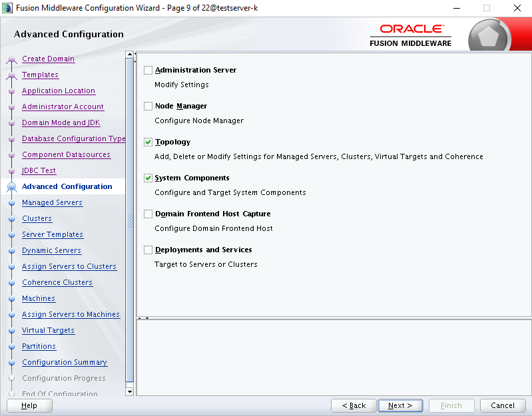Click the Server Templates step bullet icon
This screenshot has height=416, width=532.
coord(12,234)
